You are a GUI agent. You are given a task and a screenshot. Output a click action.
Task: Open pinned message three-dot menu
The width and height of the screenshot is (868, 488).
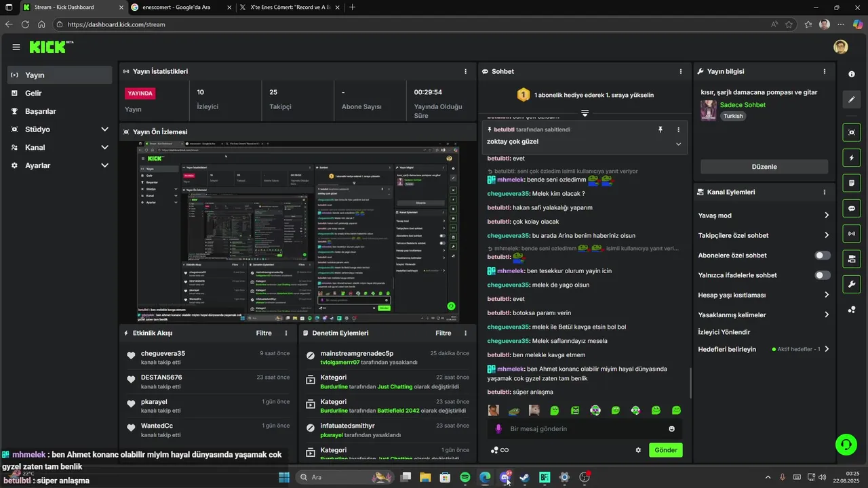click(678, 129)
